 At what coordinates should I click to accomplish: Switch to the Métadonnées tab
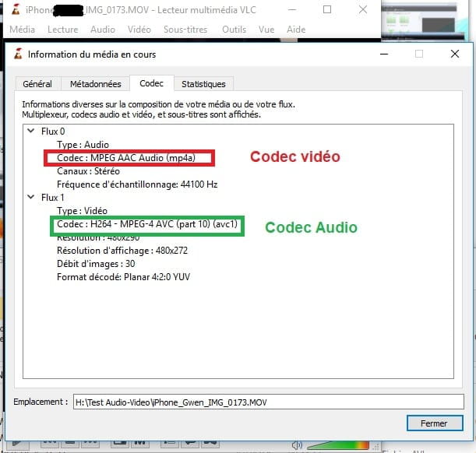pyautogui.click(x=96, y=84)
